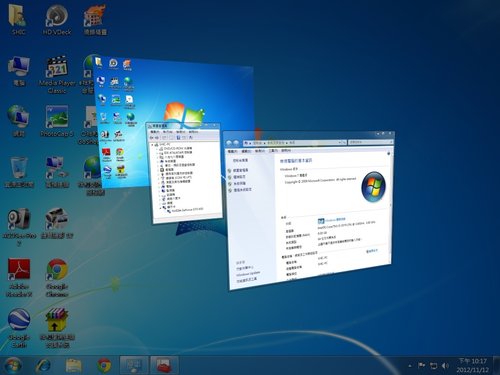Click the help icon in System window

pyautogui.click(x=389, y=154)
